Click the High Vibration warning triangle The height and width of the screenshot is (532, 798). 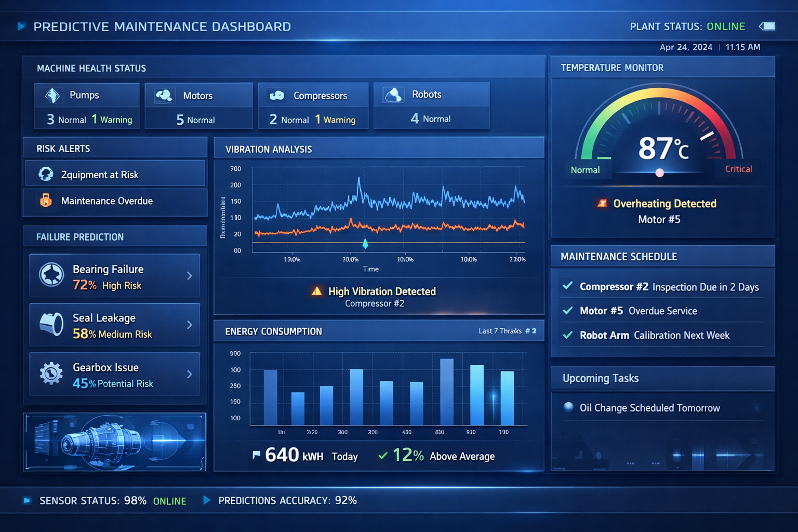click(316, 291)
